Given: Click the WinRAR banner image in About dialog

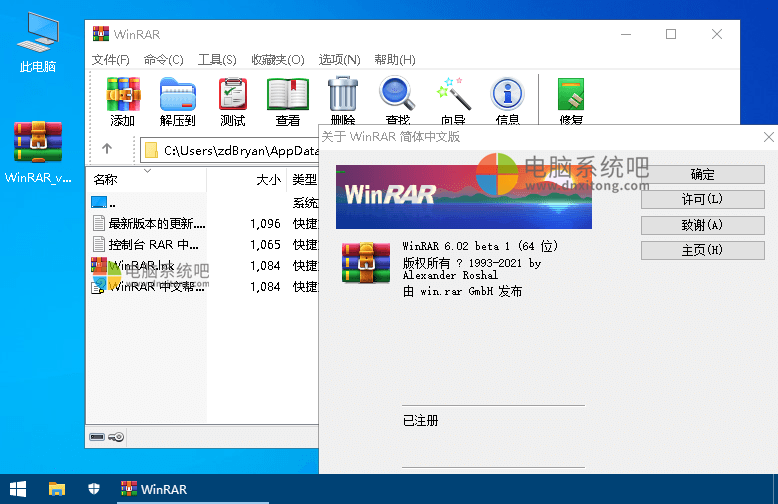Looking at the screenshot, I should [x=463, y=197].
